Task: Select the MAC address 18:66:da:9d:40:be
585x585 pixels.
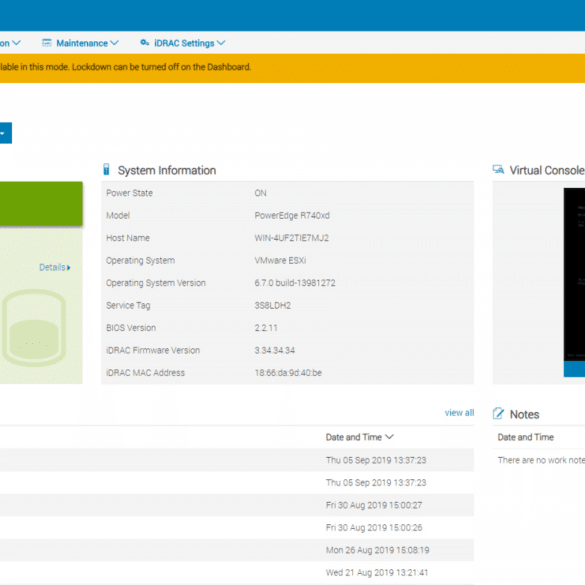Action: (x=288, y=373)
